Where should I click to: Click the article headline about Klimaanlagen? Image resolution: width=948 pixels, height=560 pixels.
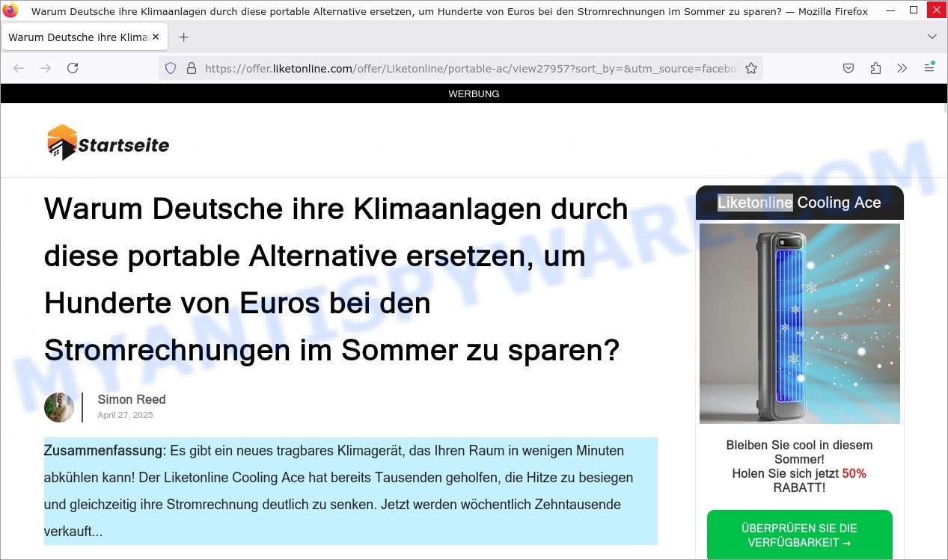click(336, 280)
